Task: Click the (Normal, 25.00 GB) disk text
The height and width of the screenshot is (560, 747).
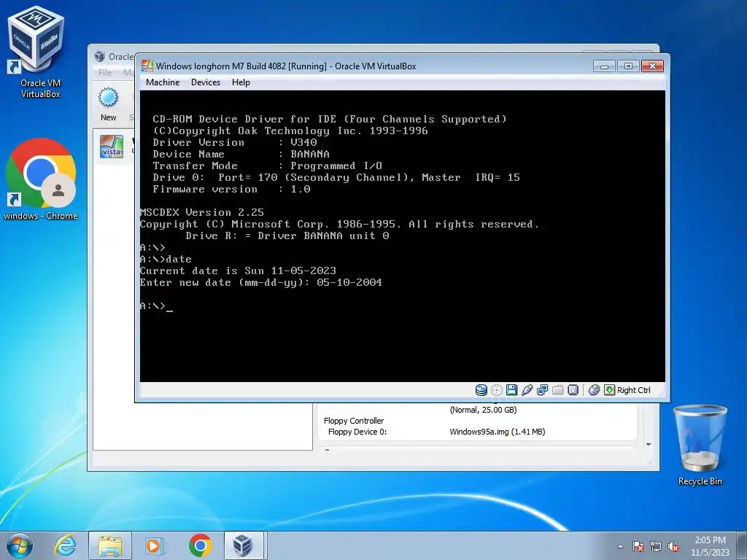Action: pos(483,410)
